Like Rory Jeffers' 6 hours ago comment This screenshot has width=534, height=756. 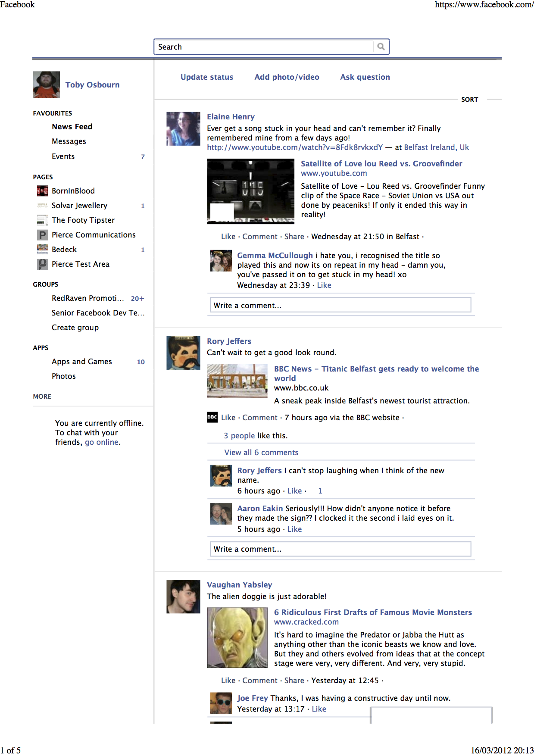(295, 491)
